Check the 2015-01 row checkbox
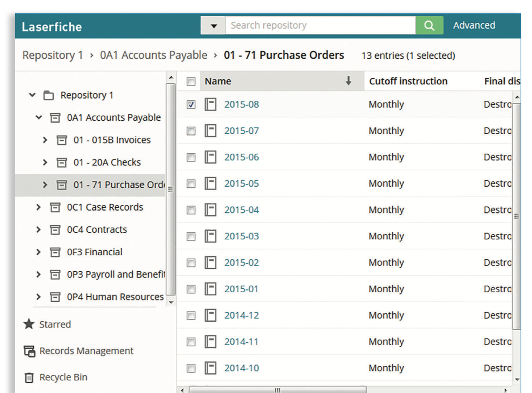Screen dimensions: 532x393 coord(191,289)
